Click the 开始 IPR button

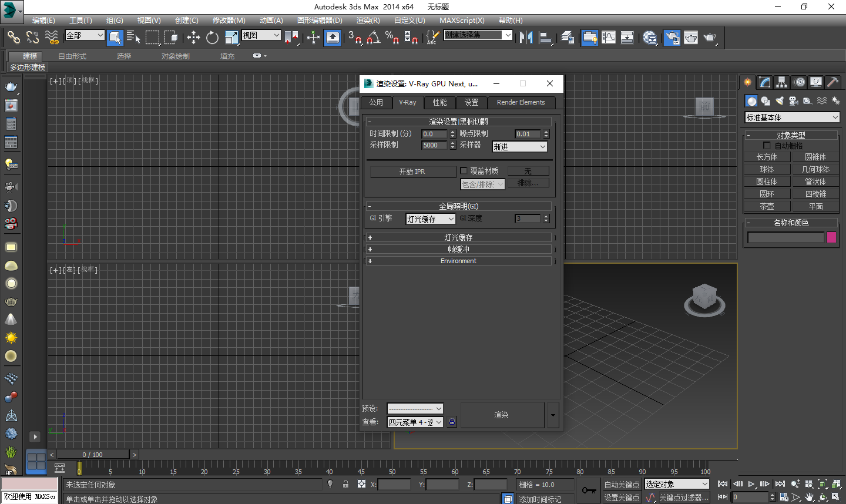[412, 171]
